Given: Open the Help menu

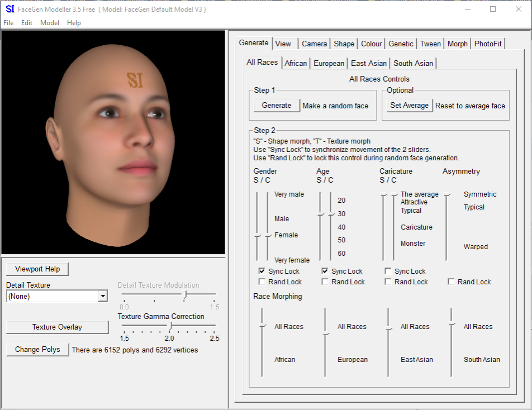Looking at the screenshot, I should coord(74,23).
